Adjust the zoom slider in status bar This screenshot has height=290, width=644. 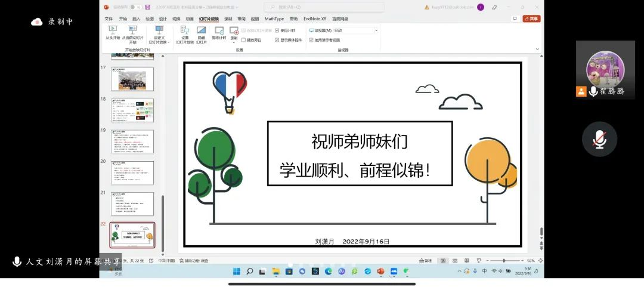click(x=504, y=261)
